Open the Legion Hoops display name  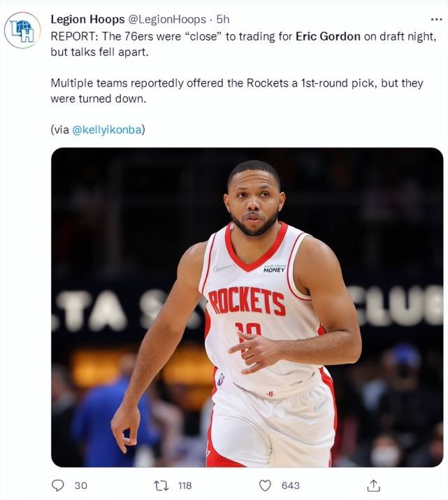point(87,20)
